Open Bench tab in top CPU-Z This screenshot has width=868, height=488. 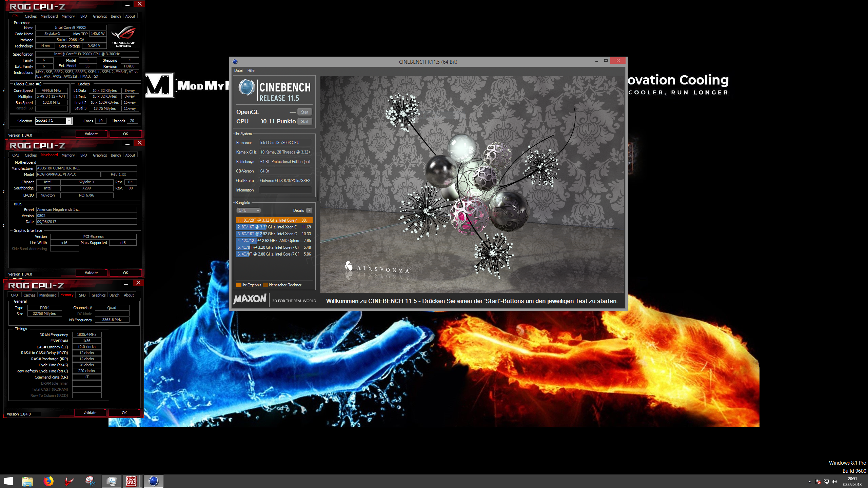(x=116, y=16)
